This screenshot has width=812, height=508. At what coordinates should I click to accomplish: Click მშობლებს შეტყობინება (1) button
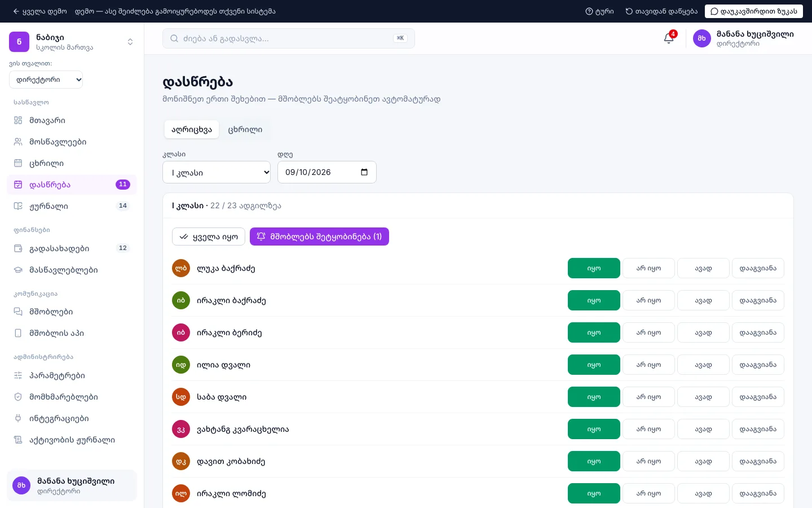pyautogui.click(x=319, y=237)
